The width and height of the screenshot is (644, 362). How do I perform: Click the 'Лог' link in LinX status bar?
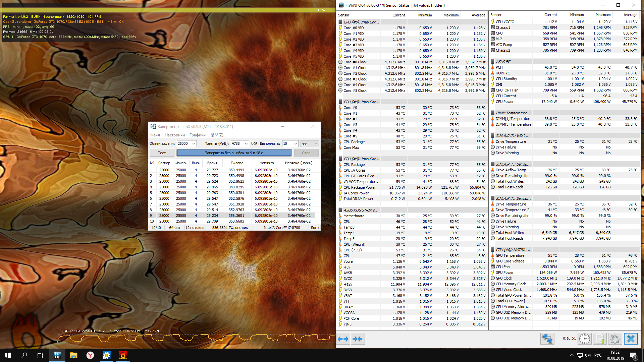[x=314, y=228]
